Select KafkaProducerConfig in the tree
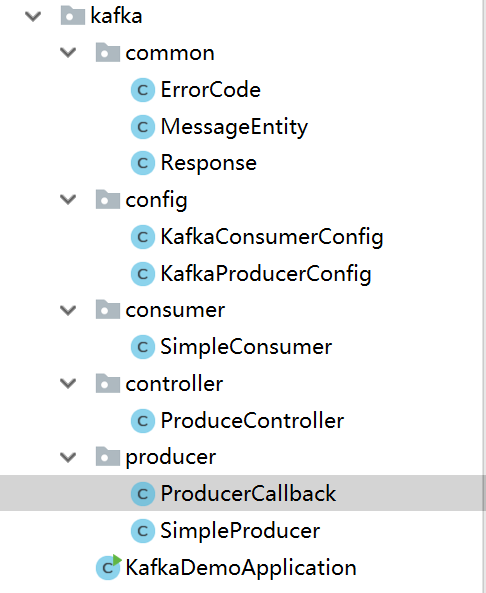The image size is (486, 593). [x=266, y=274]
